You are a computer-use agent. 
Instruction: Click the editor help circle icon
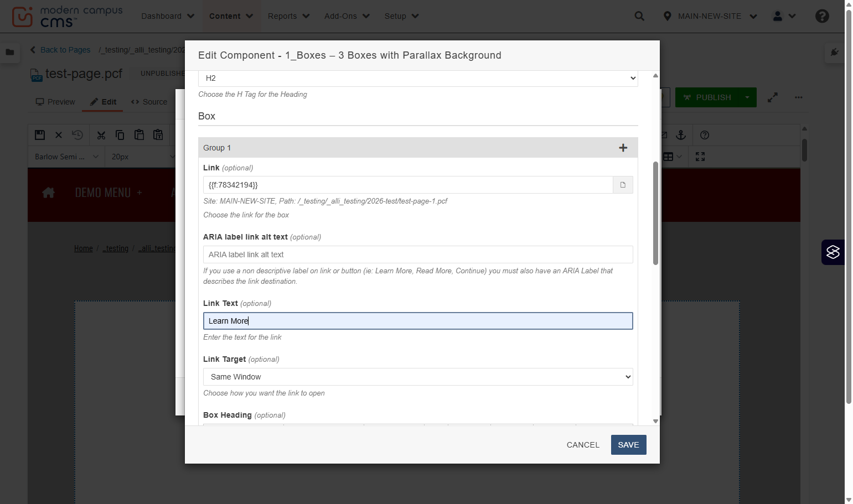click(x=705, y=135)
